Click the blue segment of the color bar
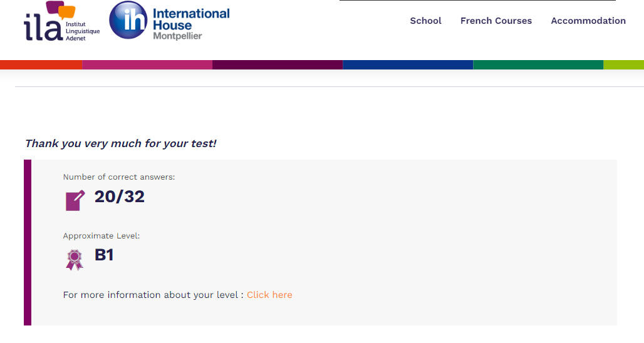This screenshot has height=343, width=644. (x=407, y=64)
